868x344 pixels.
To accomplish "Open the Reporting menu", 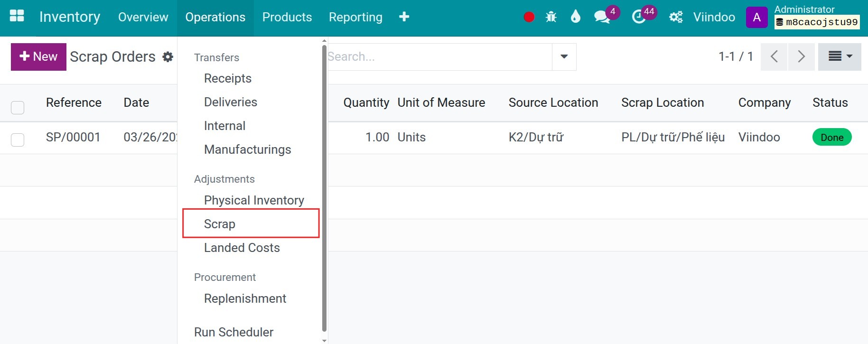I will click(x=355, y=17).
